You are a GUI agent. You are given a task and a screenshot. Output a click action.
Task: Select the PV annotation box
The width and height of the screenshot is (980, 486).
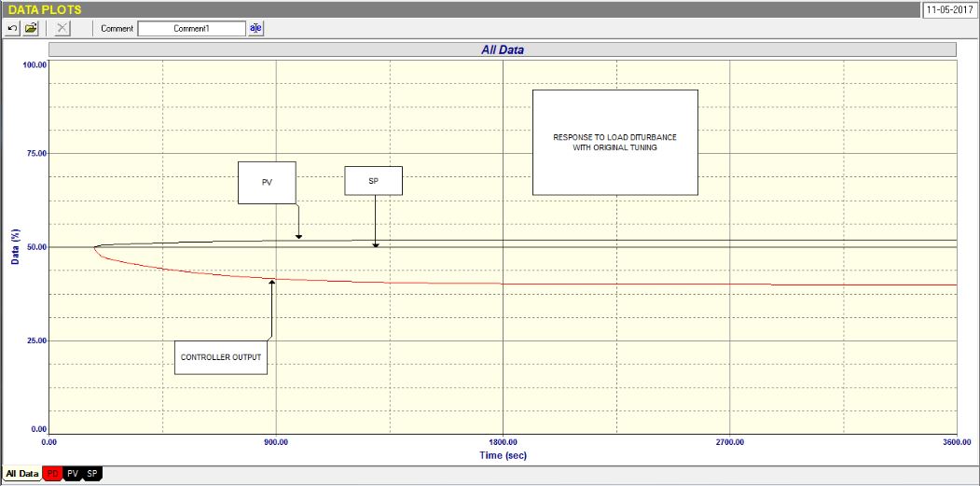click(267, 183)
